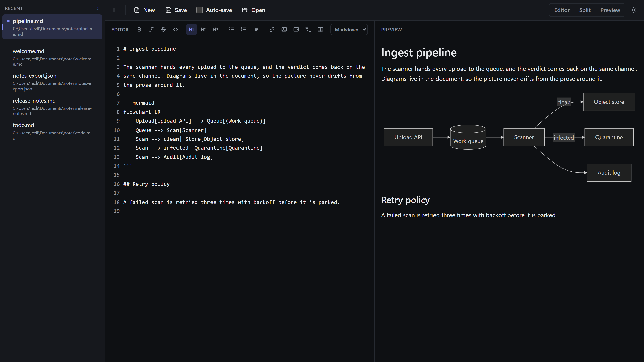Viewport: 644px width, 362px height.
Task: Select the H2 heading button
Action: click(203, 30)
